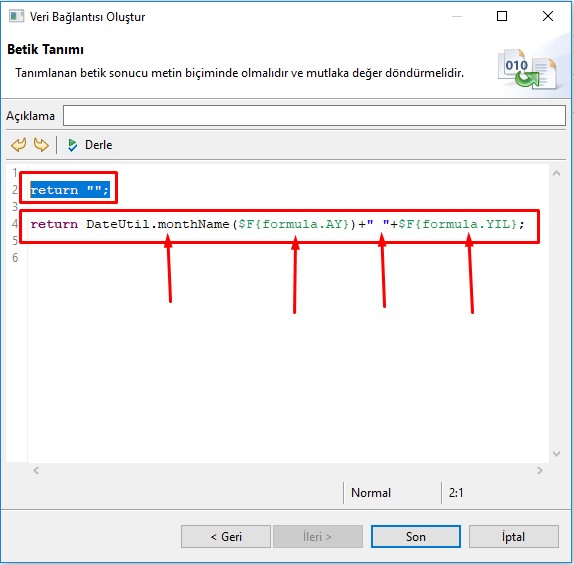Image resolution: width=574 pixels, height=565 pixels.
Task: Click inside the Açıklama text field
Action: (x=314, y=116)
